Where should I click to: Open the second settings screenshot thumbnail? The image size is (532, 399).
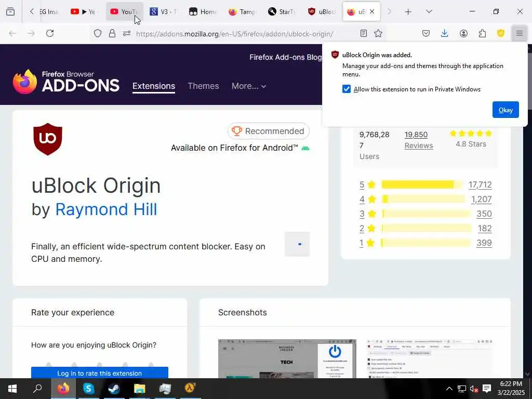pos(430,358)
